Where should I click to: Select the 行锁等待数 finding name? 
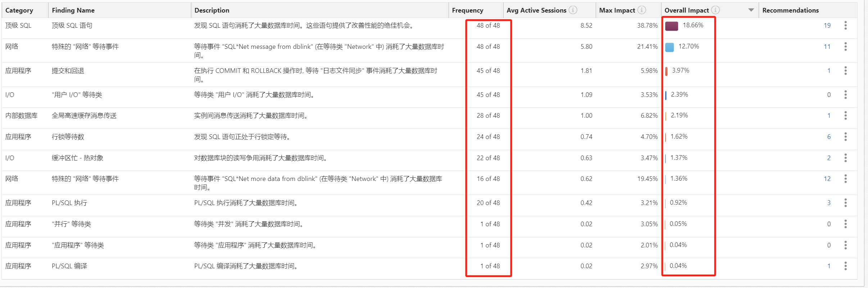click(68, 137)
